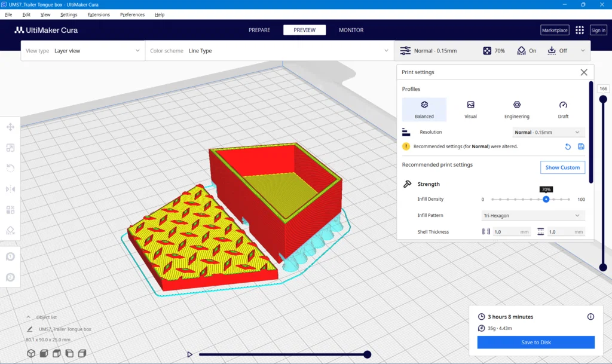Click the infill 70% icon in settings bar
Image resolution: width=612 pixels, height=364 pixels.
pos(487,51)
